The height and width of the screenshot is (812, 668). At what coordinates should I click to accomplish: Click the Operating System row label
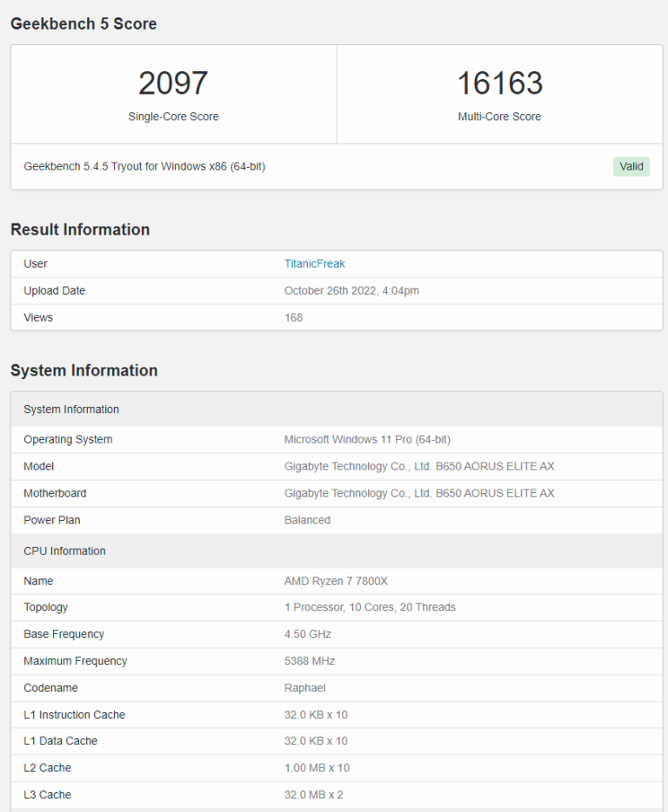coord(68,439)
